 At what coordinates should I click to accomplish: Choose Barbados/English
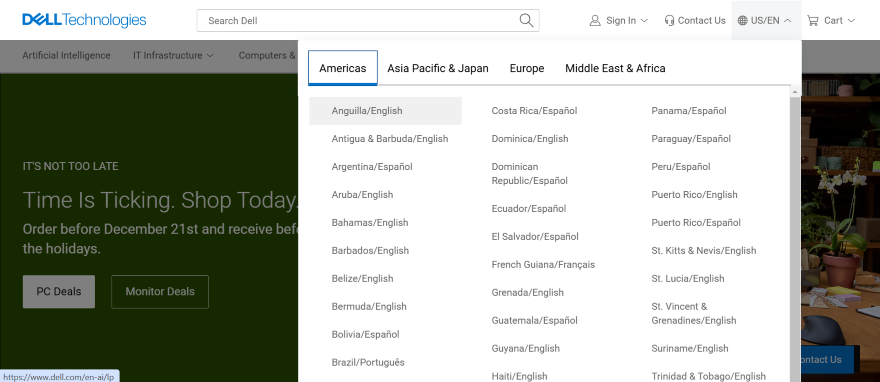pos(370,251)
